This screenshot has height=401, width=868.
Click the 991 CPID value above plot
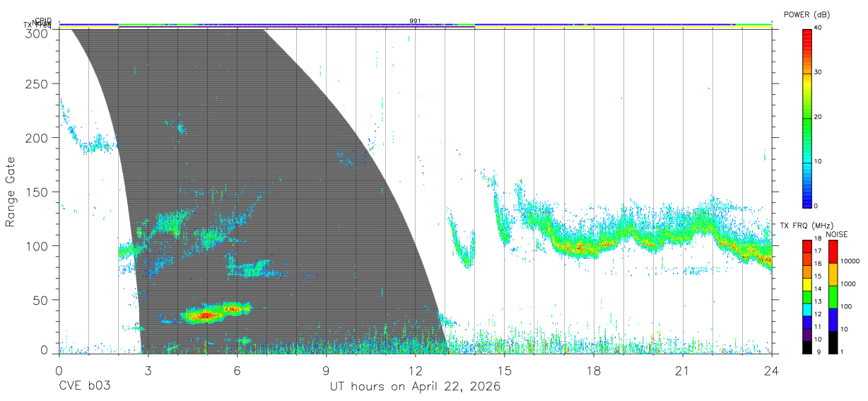(x=415, y=21)
